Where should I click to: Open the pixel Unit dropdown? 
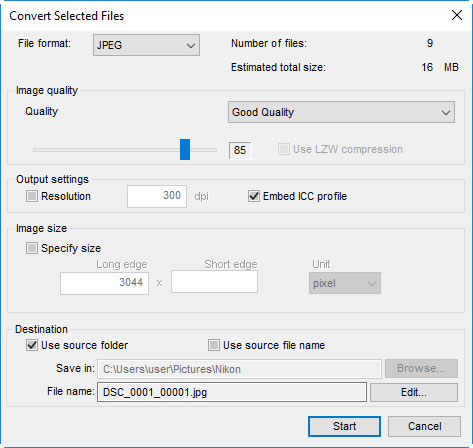tap(345, 283)
